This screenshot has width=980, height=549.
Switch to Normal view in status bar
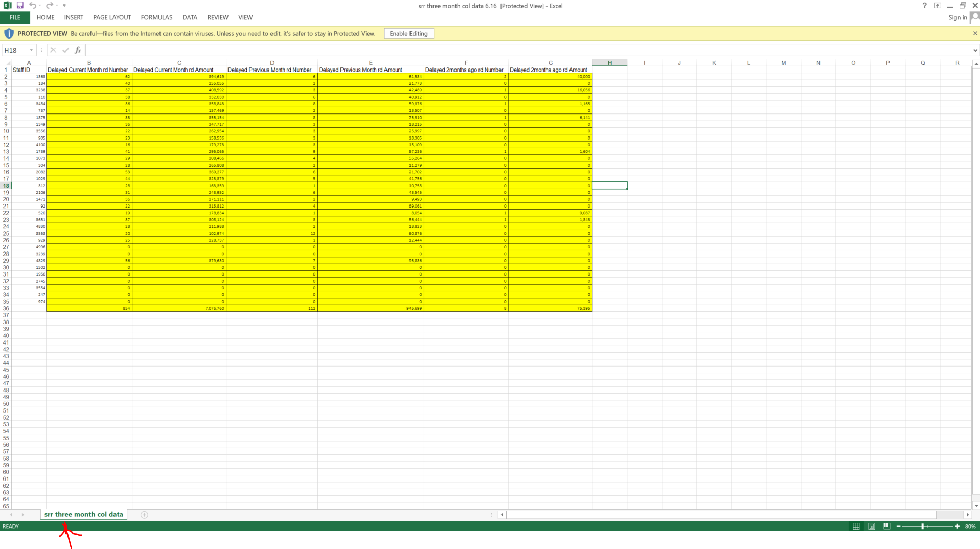tap(856, 526)
